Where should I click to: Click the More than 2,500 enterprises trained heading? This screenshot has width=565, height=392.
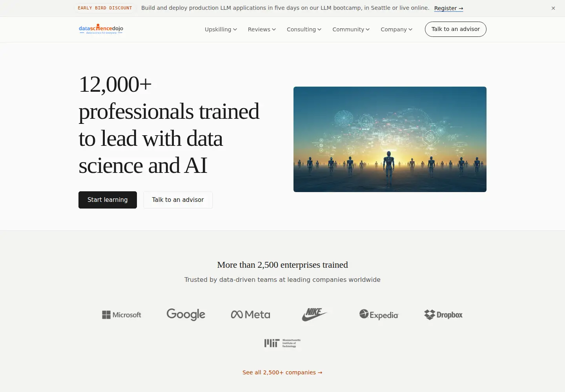coord(282,265)
